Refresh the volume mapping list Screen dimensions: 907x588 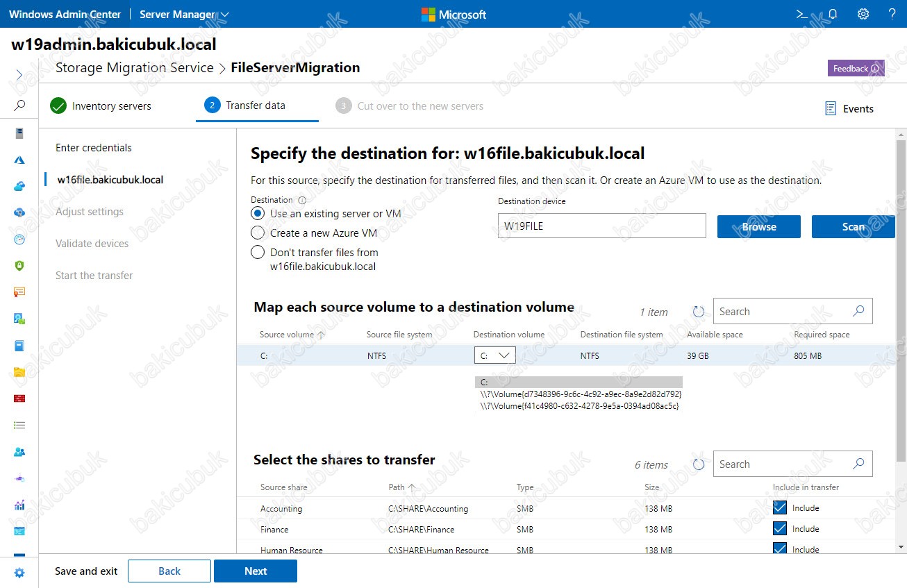(699, 312)
